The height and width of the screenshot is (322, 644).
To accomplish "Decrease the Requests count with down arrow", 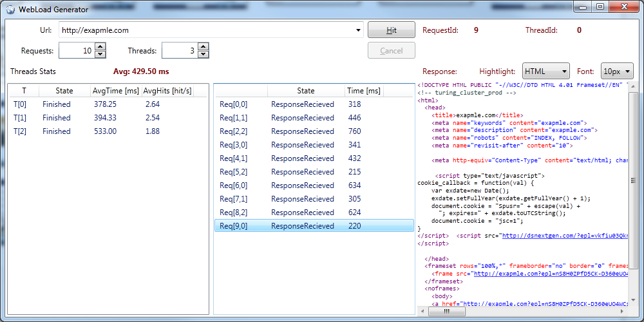I will [x=100, y=55].
